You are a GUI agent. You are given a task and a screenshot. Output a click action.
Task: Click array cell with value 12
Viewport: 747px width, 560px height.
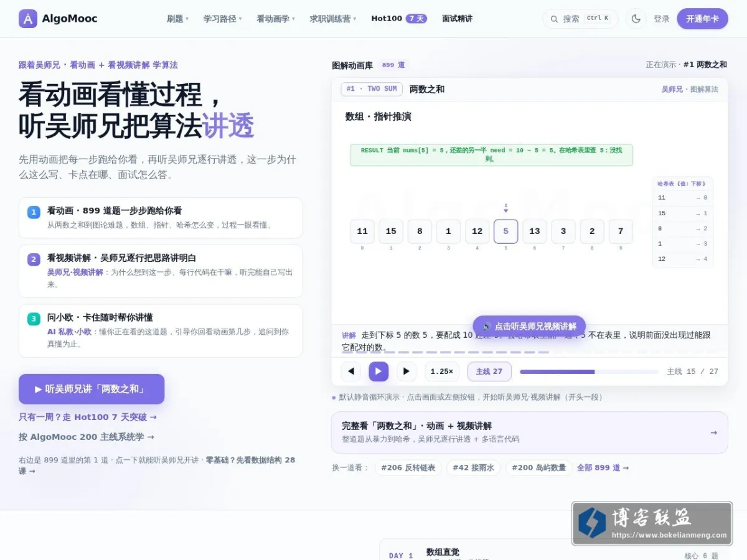477,231
